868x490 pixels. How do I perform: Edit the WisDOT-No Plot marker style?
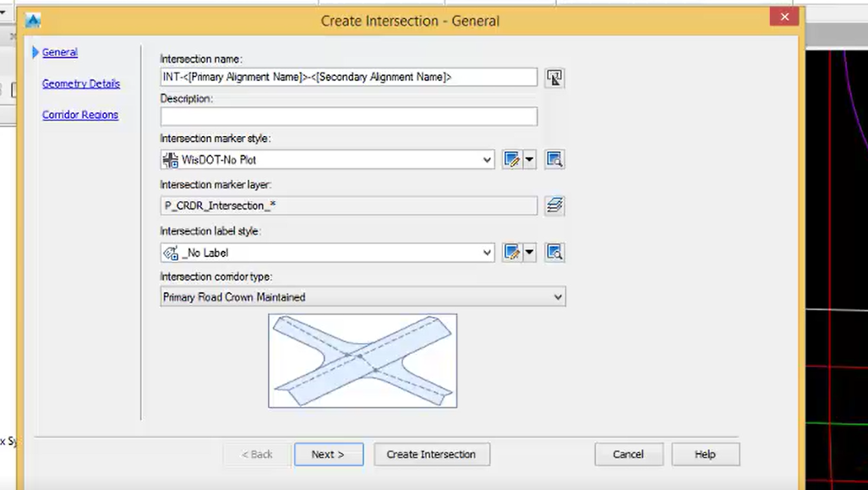[512, 160]
